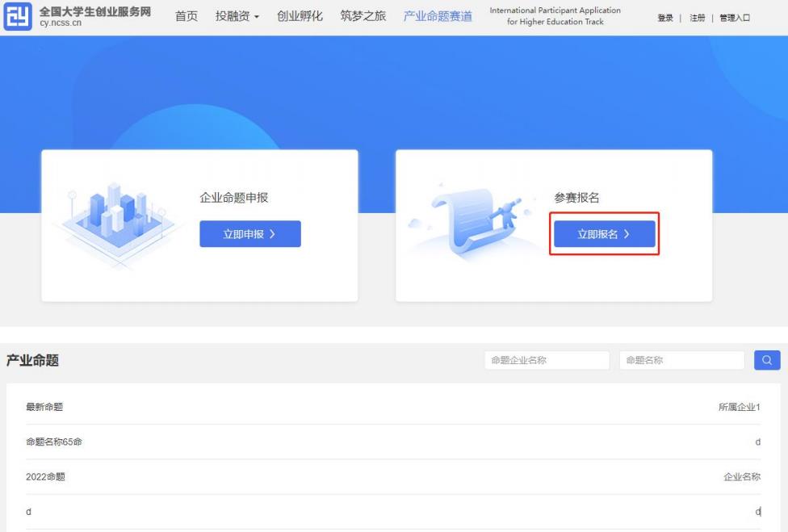788x532 pixels.
Task: Focus the 命题企业名称 search field
Action: [547, 360]
